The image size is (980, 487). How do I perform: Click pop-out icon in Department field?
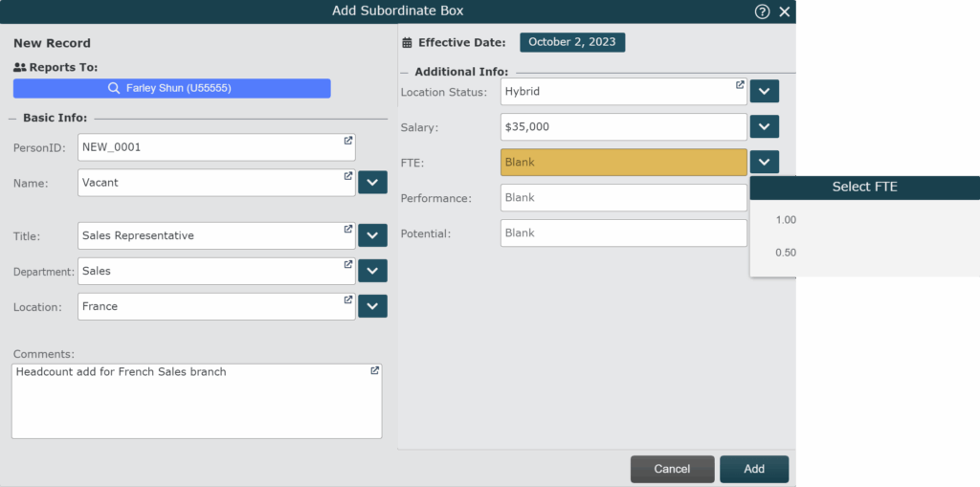tap(348, 265)
